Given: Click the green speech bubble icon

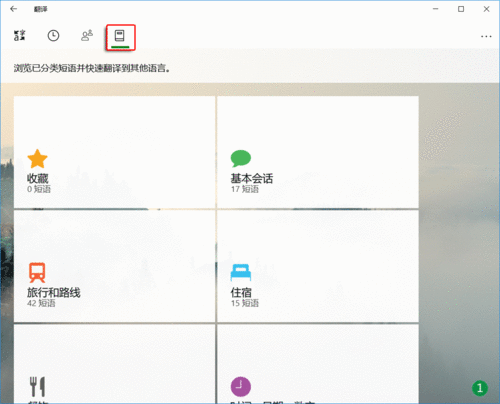Looking at the screenshot, I should coord(241,158).
